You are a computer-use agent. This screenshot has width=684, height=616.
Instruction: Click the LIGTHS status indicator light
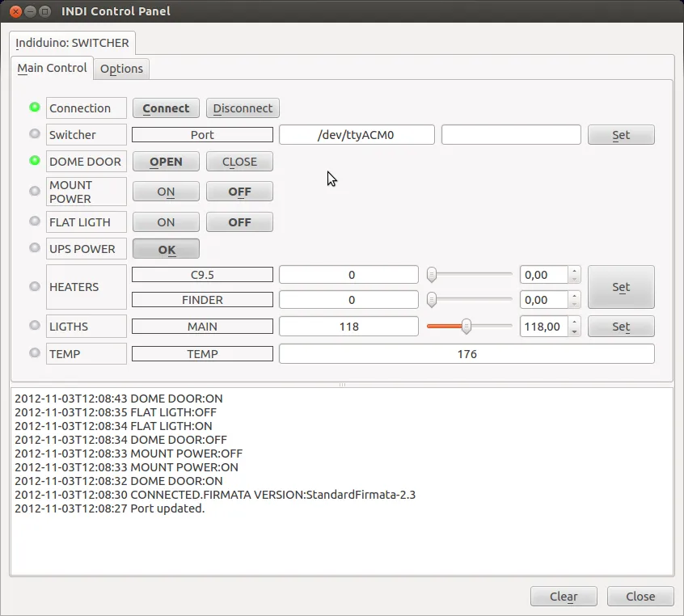tap(35, 326)
